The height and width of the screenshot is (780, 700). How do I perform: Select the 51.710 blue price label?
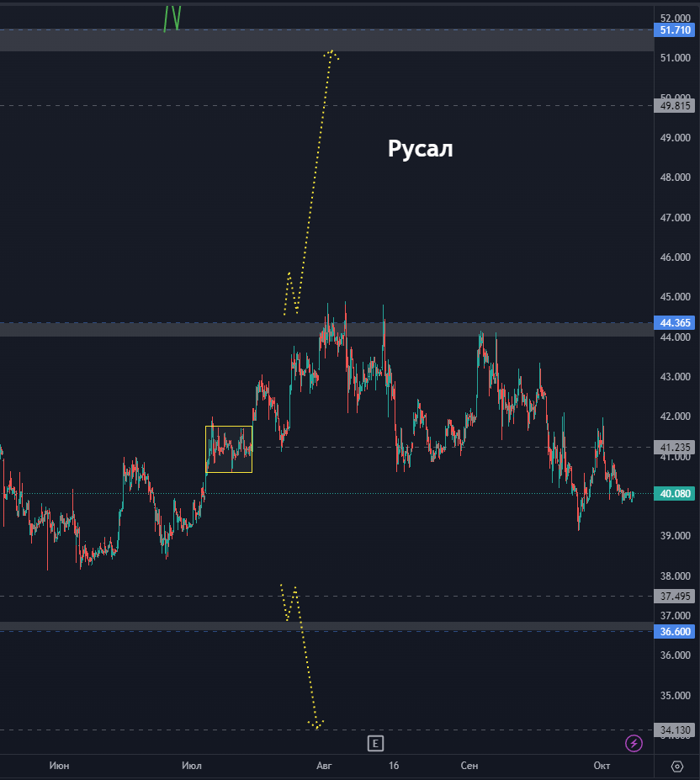click(675, 30)
